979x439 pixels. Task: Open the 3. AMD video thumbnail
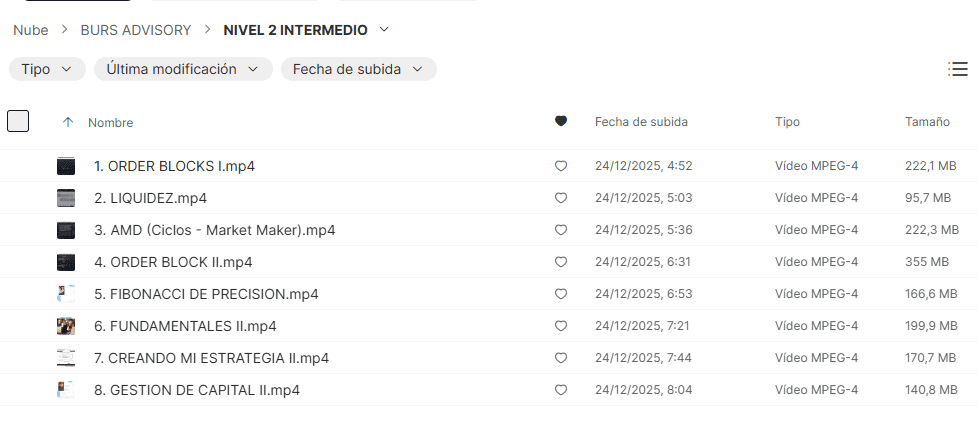pyautogui.click(x=66, y=230)
